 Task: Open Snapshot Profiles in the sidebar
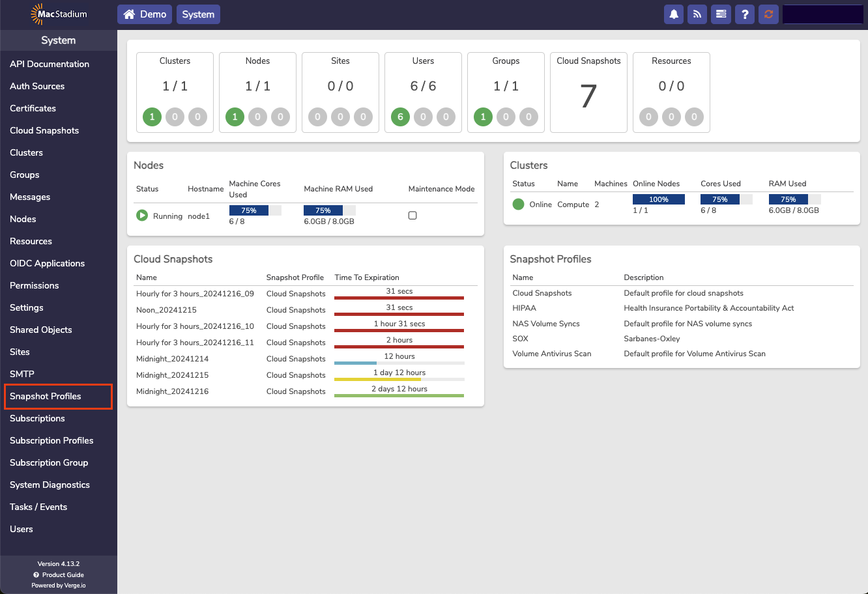coord(46,396)
